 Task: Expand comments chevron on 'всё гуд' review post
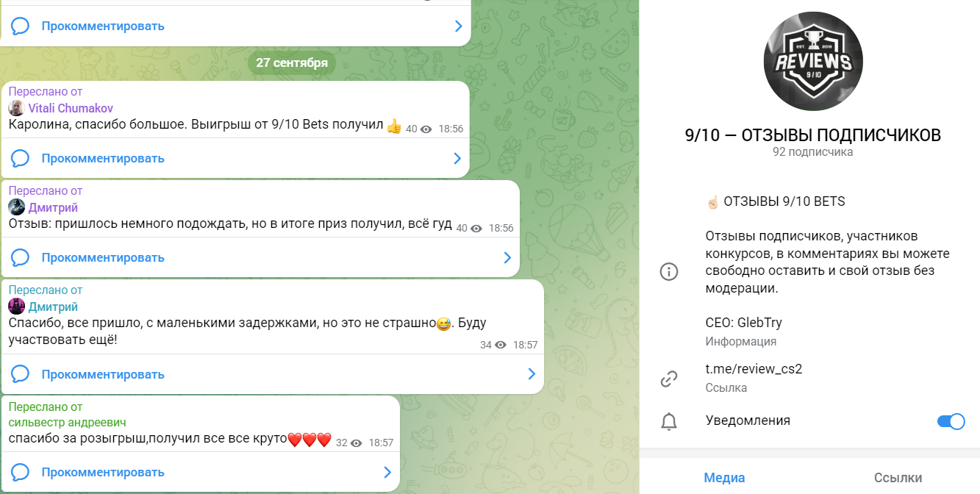tap(507, 257)
